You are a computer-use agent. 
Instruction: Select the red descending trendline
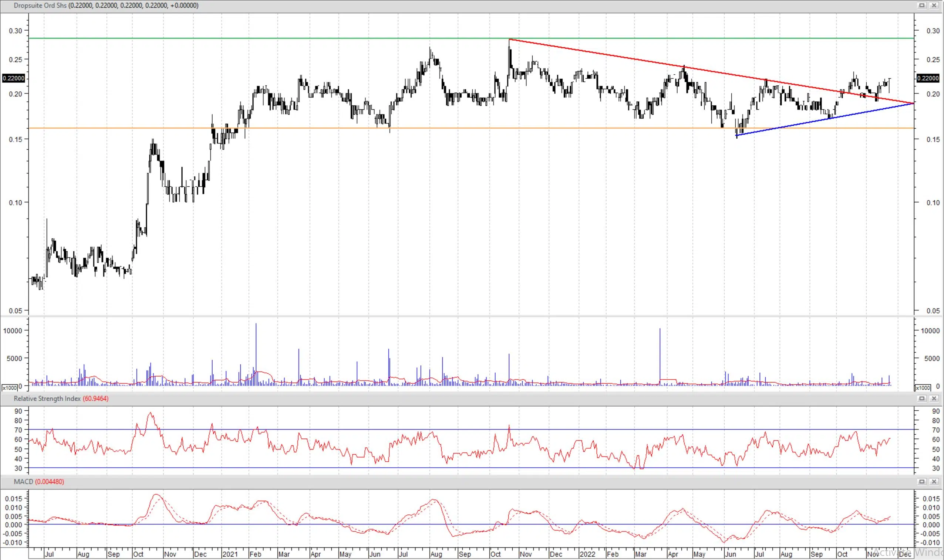click(604, 54)
